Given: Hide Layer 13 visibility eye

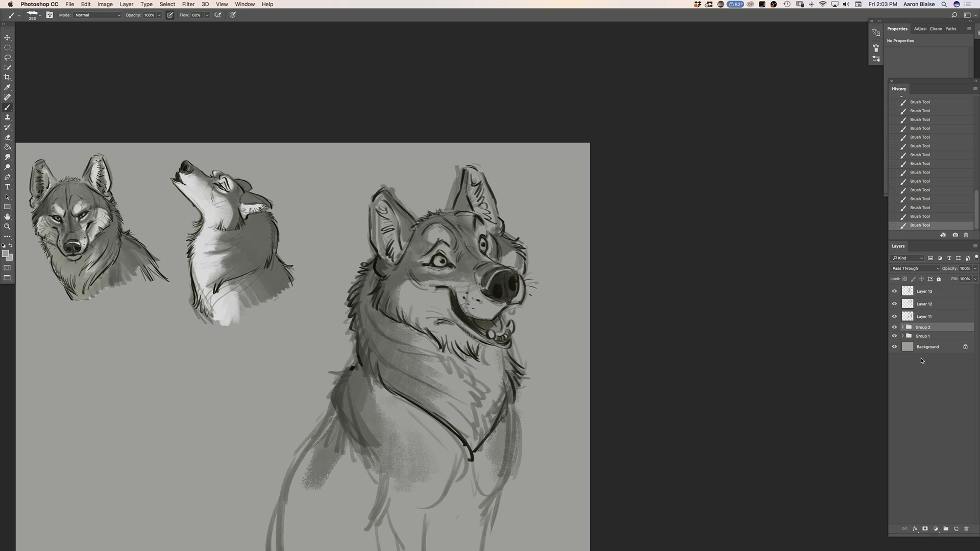Looking at the screenshot, I should pos(894,291).
